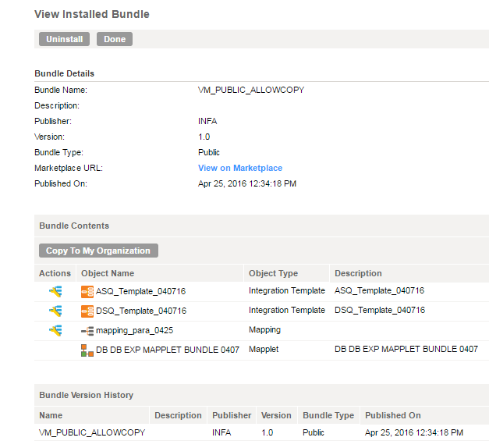
Task: Click the Bundle Details section heading
Action: 64,73
